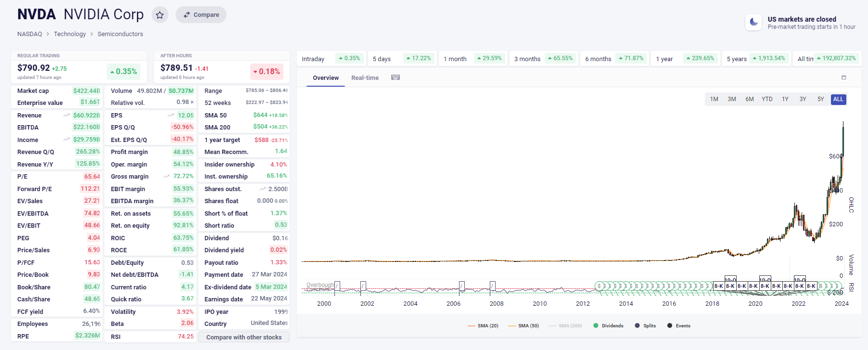The width and height of the screenshot is (868, 350).
Task: Click the Inst. ownership value 65.16%
Action: (x=277, y=176)
